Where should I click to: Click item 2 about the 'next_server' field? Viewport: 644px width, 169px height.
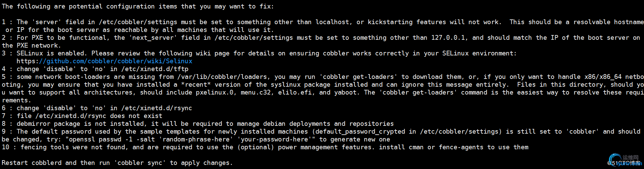click(321, 41)
